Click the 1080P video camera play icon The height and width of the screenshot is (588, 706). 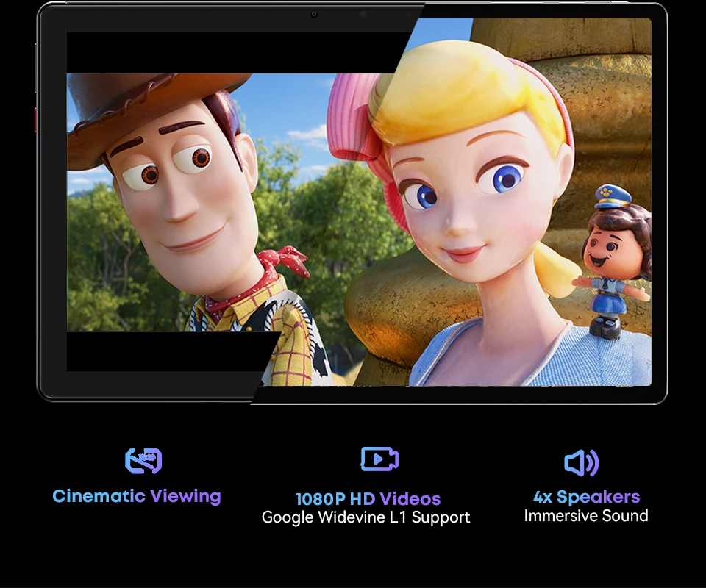pos(379,459)
